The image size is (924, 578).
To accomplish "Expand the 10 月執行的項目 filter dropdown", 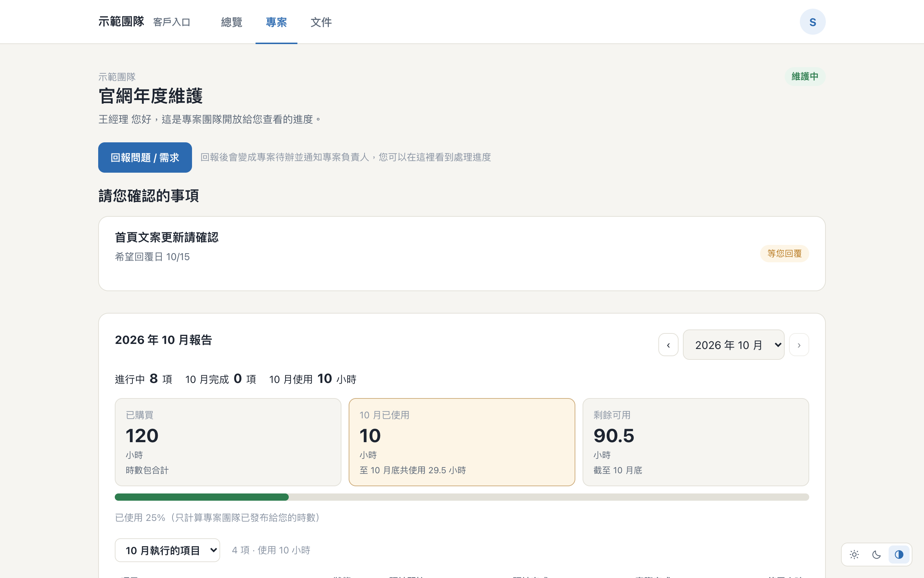I will 167,550.
